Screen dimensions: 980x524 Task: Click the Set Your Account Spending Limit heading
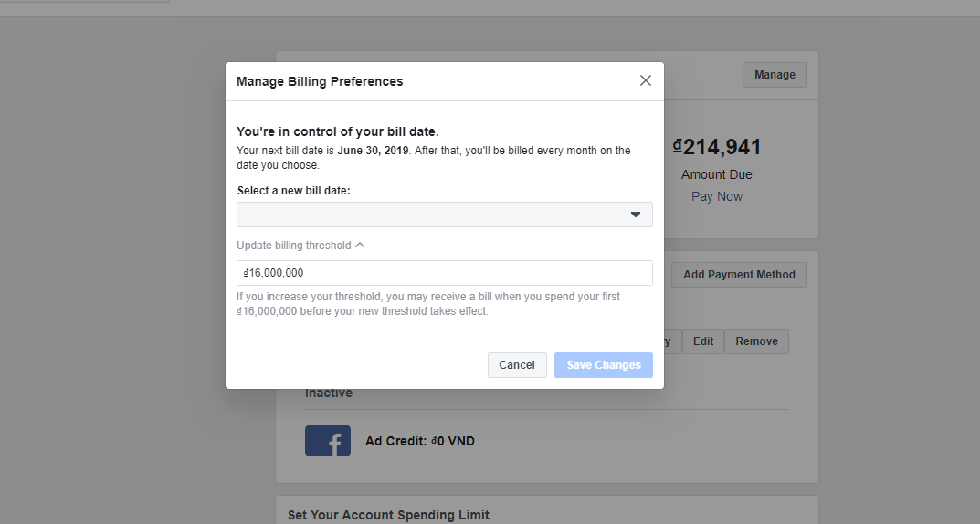click(x=388, y=515)
